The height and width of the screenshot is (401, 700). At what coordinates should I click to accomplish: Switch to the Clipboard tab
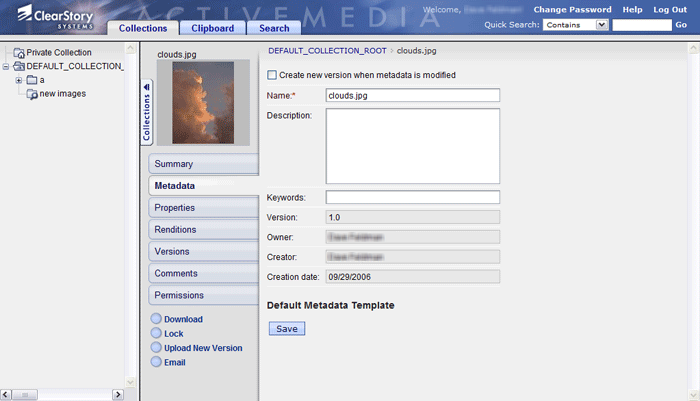(211, 28)
